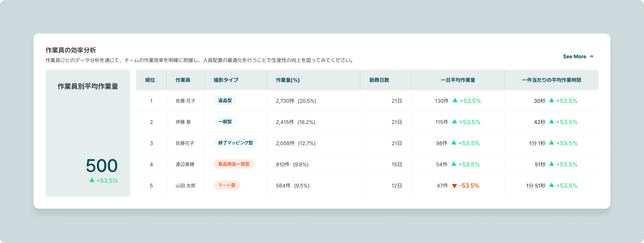This screenshot has width=644, height=243.
Task: Click up triangle next to 130件
Action: pos(455,101)
